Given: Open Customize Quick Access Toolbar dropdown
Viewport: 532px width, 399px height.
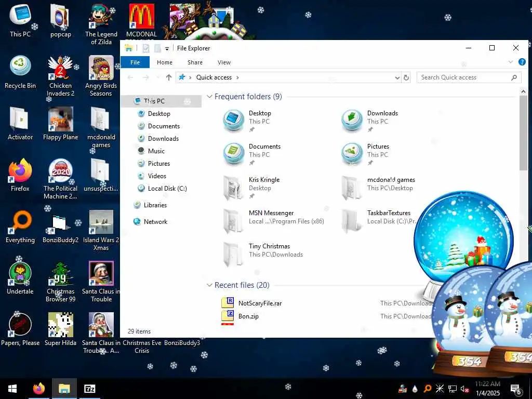Looking at the screenshot, I should [x=167, y=48].
